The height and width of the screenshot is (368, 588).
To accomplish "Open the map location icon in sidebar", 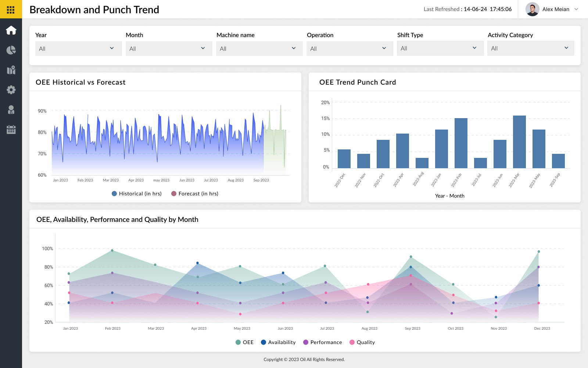I will pos(11,70).
